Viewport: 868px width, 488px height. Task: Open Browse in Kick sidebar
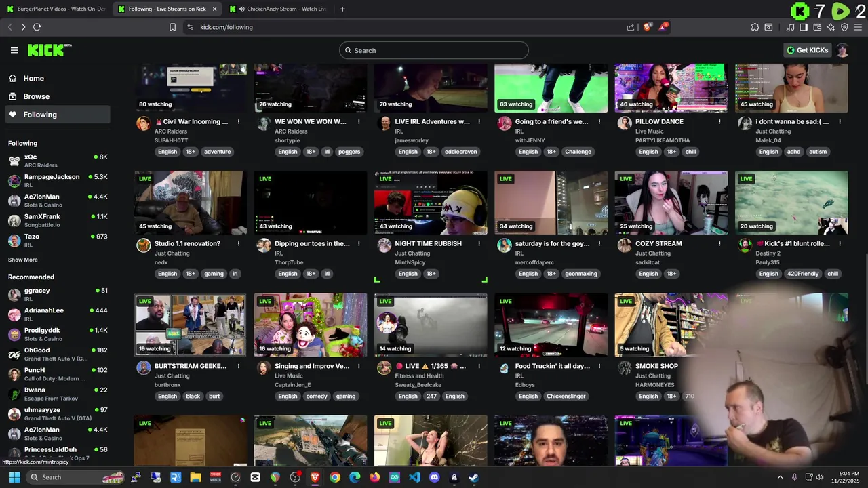58,96
